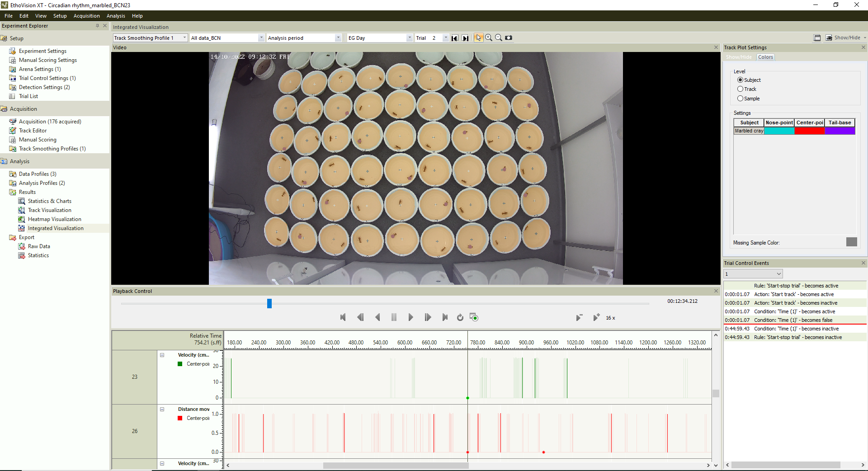The image size is (868, 471).
Task: Click the zoom in magnifier
Action: click(x=489, y=38)
